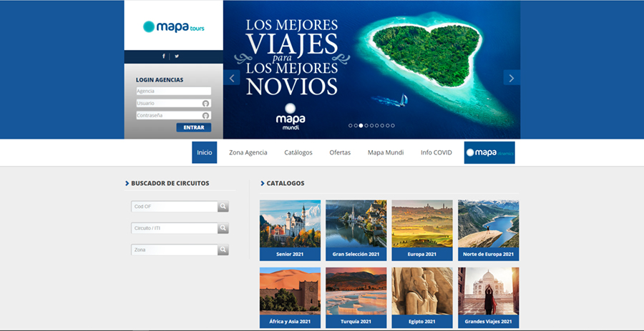This screenshot has width=644, height=331.
Task: Focus the Agencia input field
Action: [174, 91]
